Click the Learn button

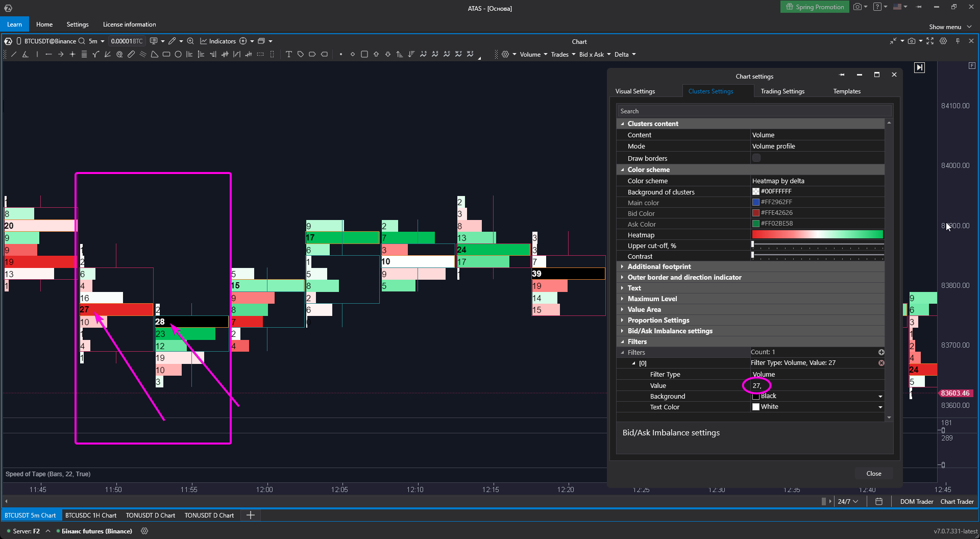coord(14,24)
